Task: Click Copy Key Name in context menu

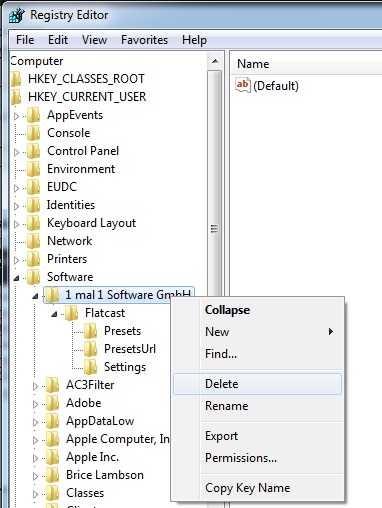Action: coord(257,488)
